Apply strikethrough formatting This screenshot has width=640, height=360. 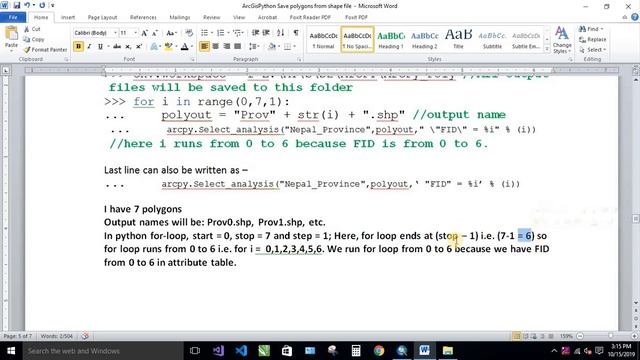pyautogui.click(x=117, y=47)
